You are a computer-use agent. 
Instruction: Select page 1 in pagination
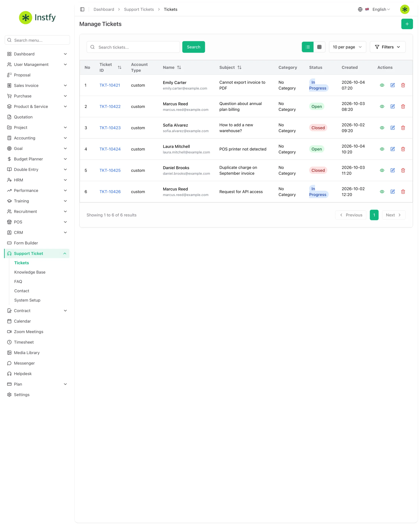374,215
